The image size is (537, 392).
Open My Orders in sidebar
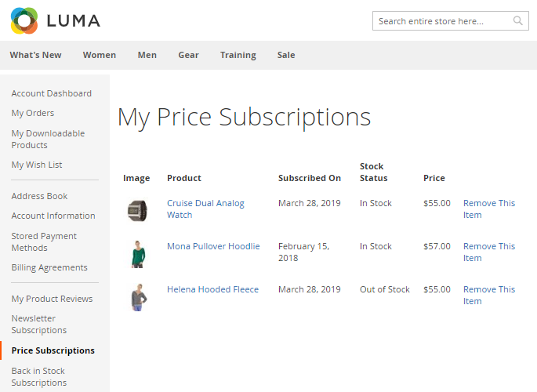pos(33,113)
